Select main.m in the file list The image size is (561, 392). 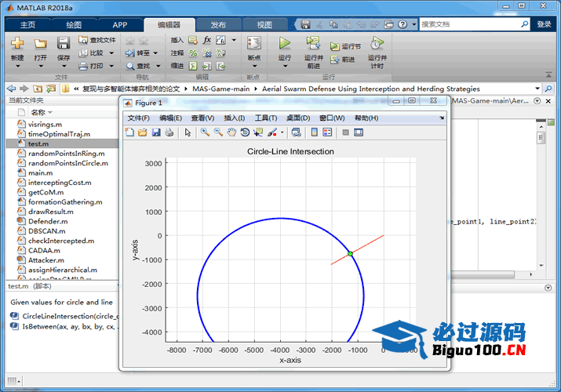(40, 173)
